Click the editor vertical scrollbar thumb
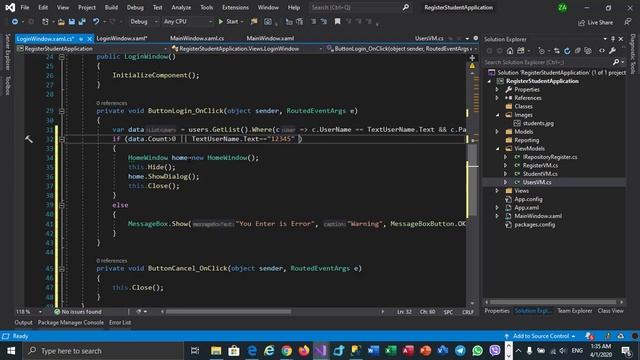The height and width of the screenshot is (360, 640). pos(472,180)
